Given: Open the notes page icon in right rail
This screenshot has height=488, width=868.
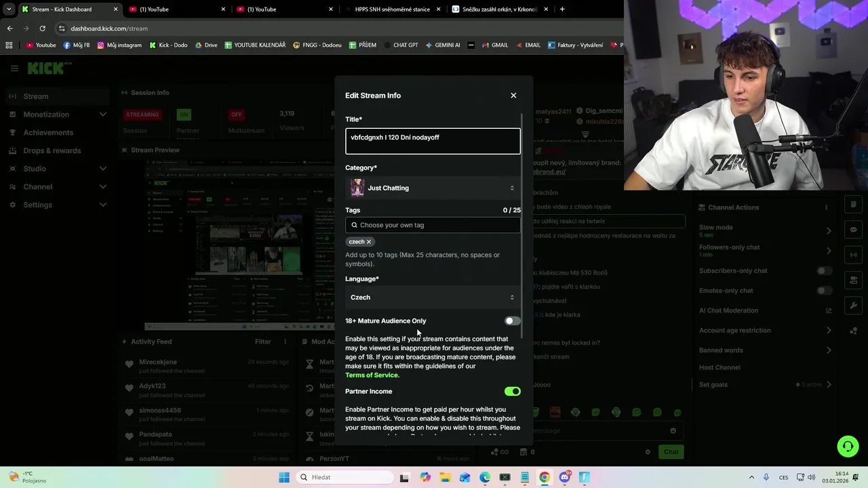Looking at the screenshot, I should click(x=853, y=205).
